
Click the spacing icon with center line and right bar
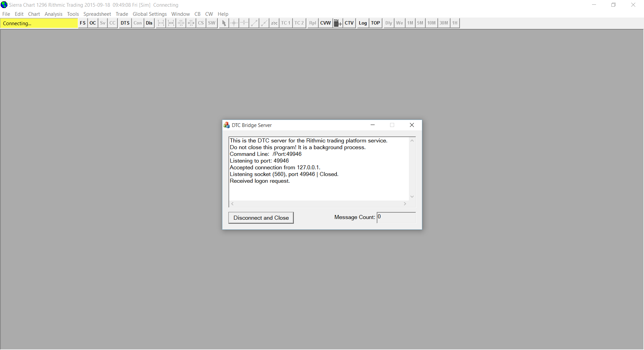[x=191, y=23]
